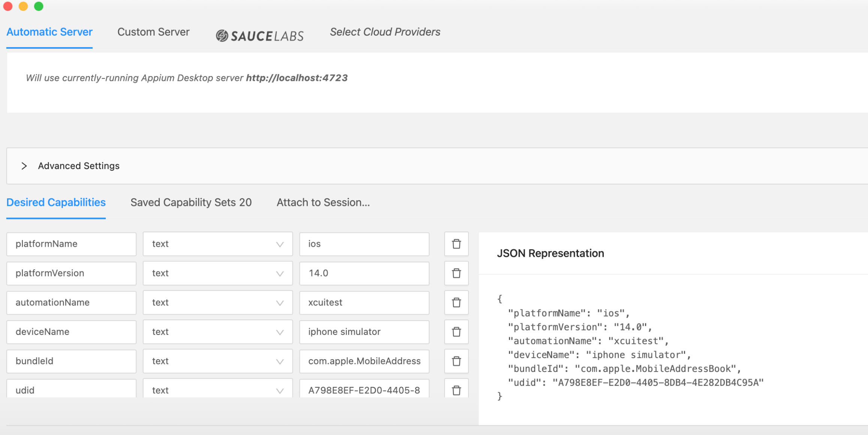The height and width of the screenshot is (435, 868).
Task: Edit the platformName capability name field
Action: click(71, 244)
